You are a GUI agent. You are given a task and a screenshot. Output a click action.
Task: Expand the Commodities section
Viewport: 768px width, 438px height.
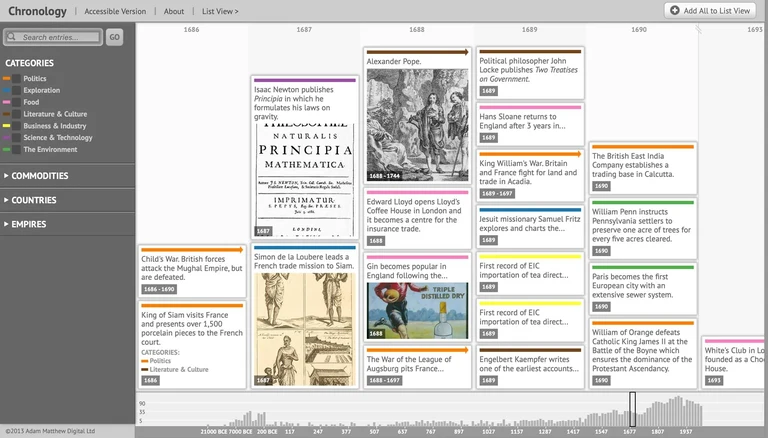40,176
